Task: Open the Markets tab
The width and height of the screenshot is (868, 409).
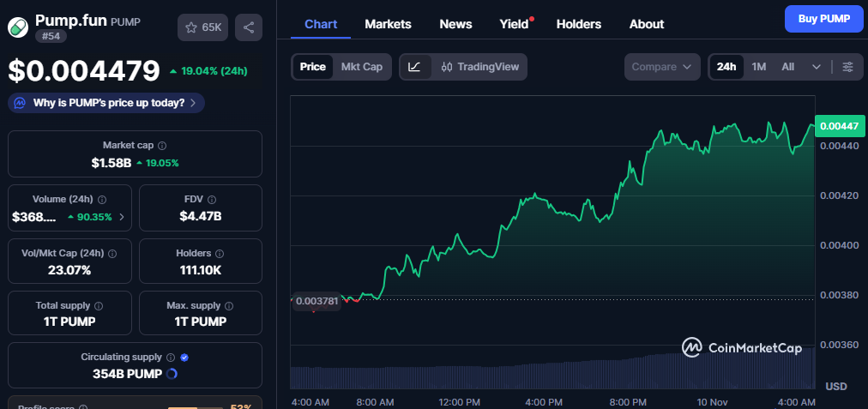Action: click(x=388, y=24)
